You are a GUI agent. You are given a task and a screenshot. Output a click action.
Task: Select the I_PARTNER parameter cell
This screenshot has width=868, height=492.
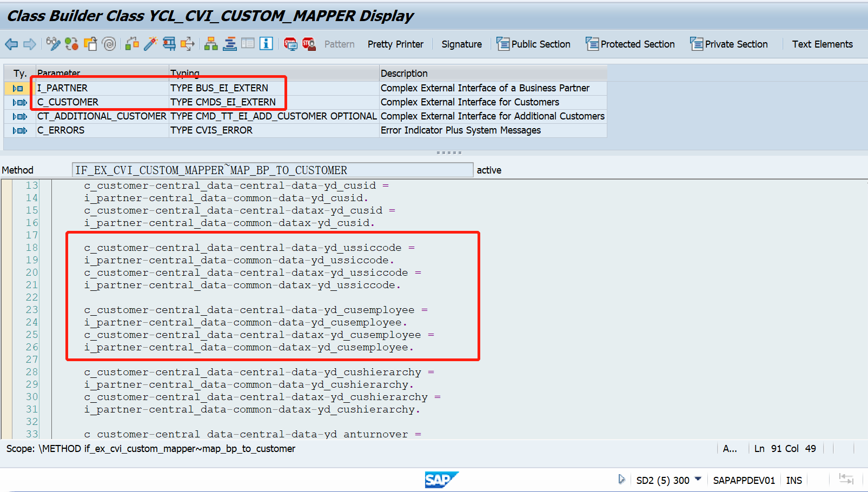(102, 88)
